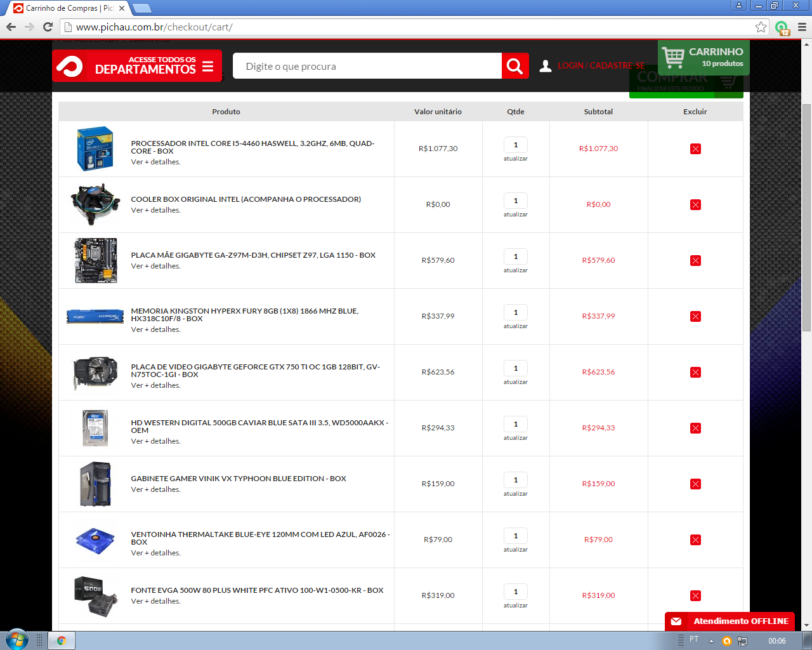Image resolution: width=812 pixels, height=650 pixels.
Task: Click the user profile icon beside Login
Action: tap(545, 66)
